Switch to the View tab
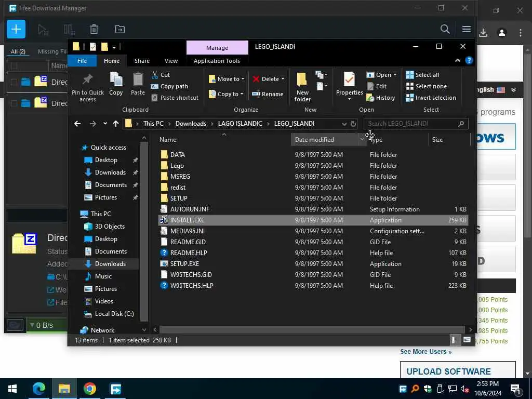Viewport: 532px width, 399px height. (171, 61)
